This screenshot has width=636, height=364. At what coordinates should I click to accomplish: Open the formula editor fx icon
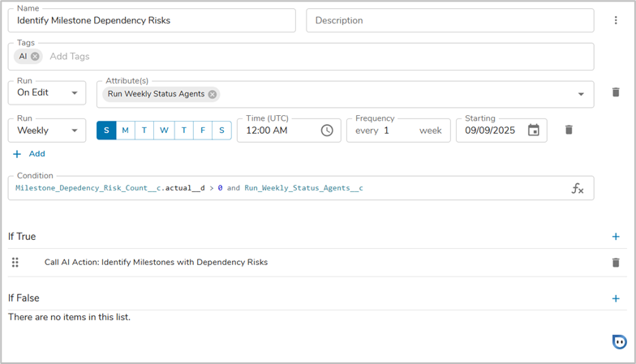pyautogui.click(x=578, y=188)
